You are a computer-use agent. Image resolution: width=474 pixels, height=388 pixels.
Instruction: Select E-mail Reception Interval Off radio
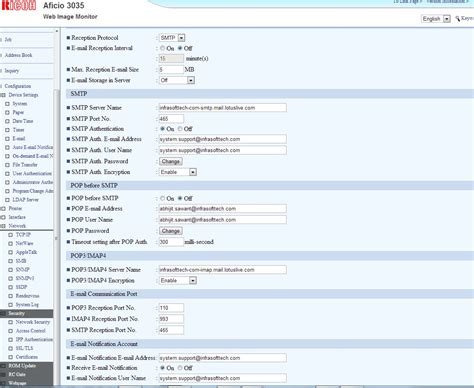[180, 48]
